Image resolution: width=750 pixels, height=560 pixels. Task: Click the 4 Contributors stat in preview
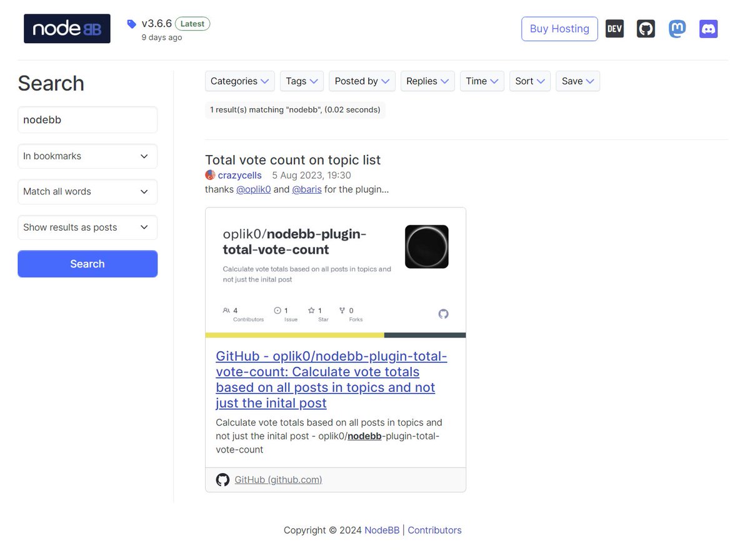click(x=243, y=314)
